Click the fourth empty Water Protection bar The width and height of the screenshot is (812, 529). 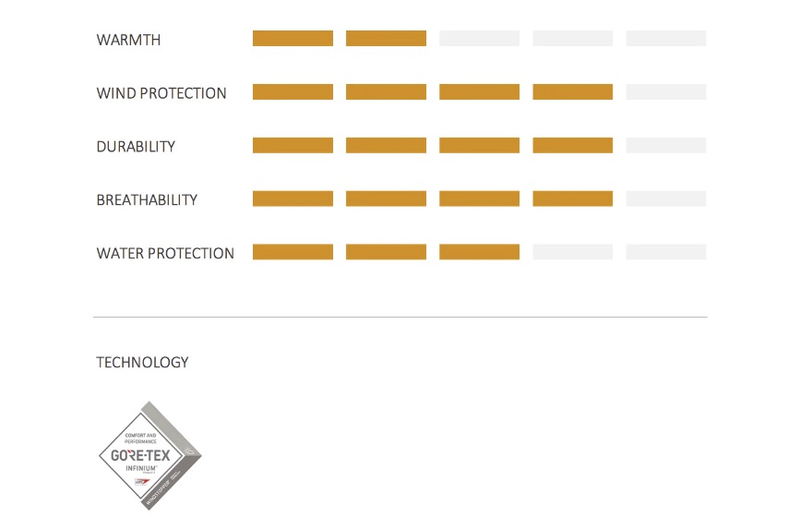click(x=573, y=252)
